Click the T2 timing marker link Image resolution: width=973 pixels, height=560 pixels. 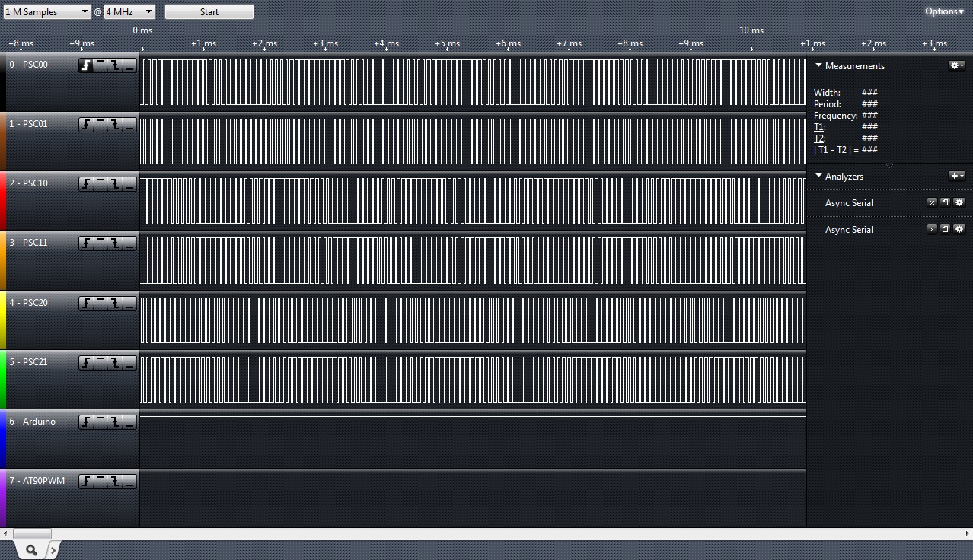[819, 138]
